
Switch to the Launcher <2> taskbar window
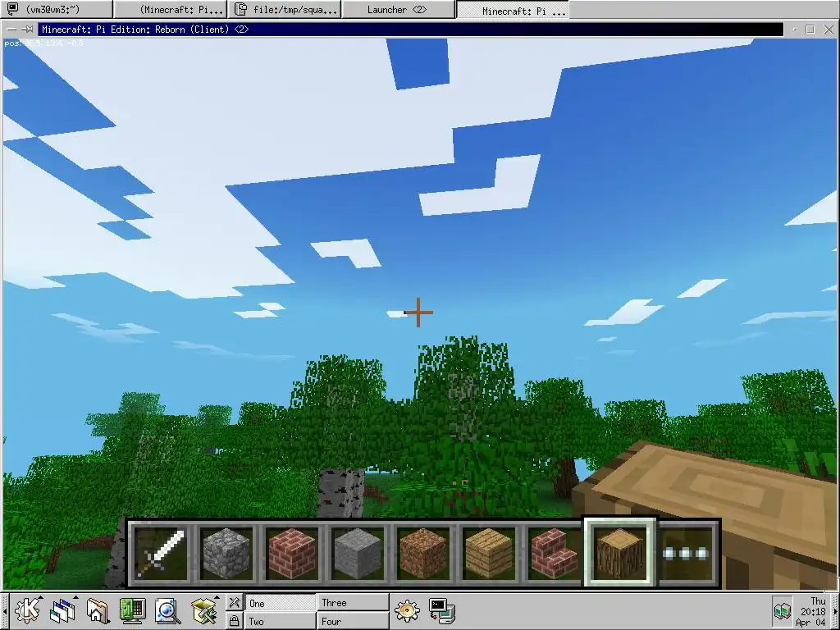[398, 9]
